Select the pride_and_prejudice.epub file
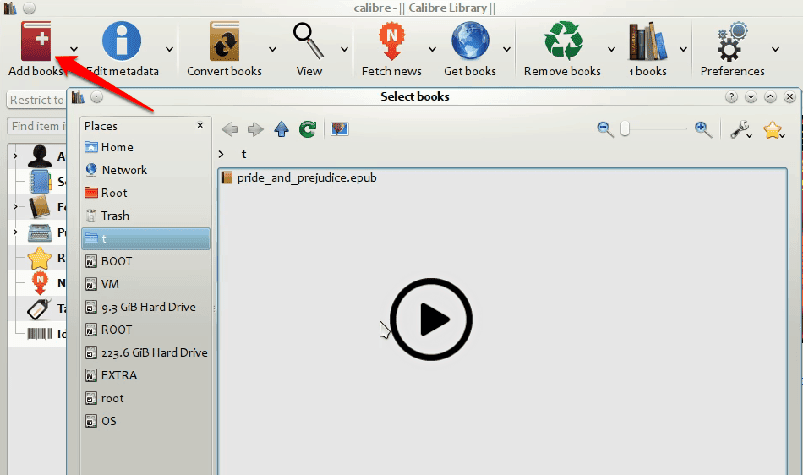Image resolution: width=804 pixels, height=475 pixels. (299, 178)
